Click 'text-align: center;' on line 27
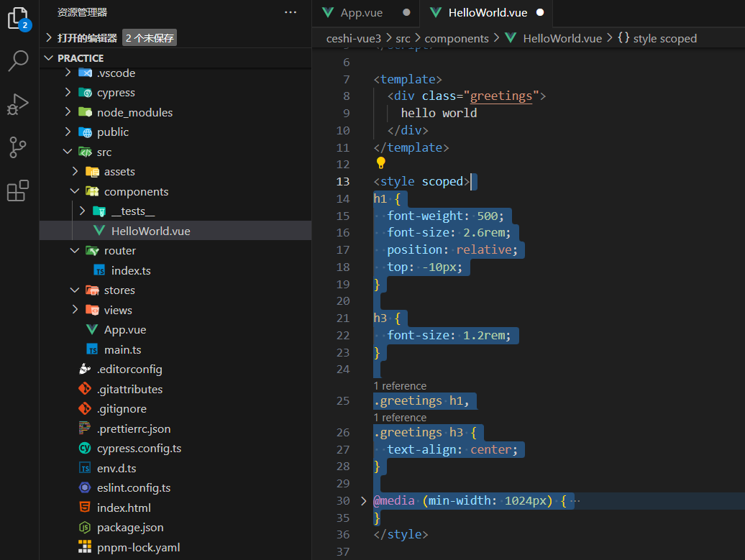 [x=452, y=449]
